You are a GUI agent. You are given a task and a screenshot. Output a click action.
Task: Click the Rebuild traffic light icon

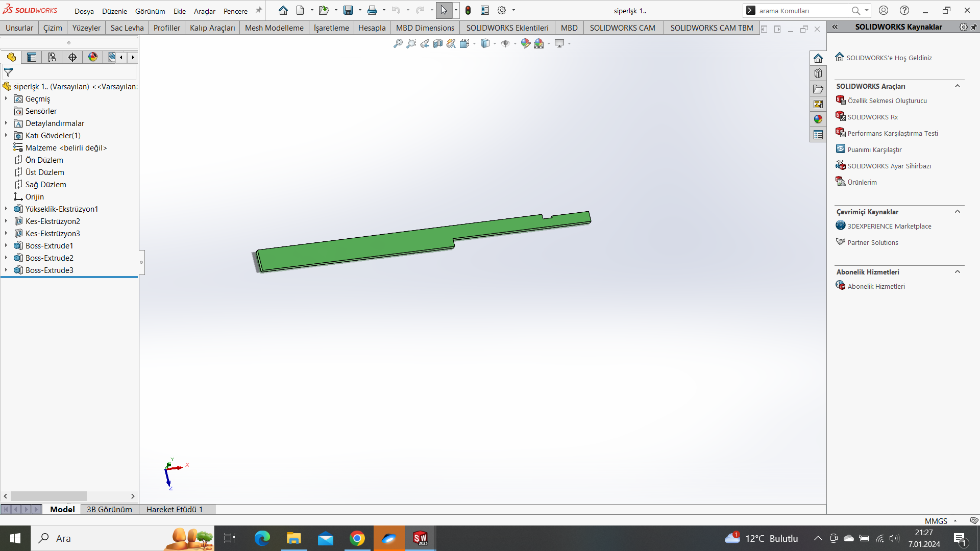(468, 10)
